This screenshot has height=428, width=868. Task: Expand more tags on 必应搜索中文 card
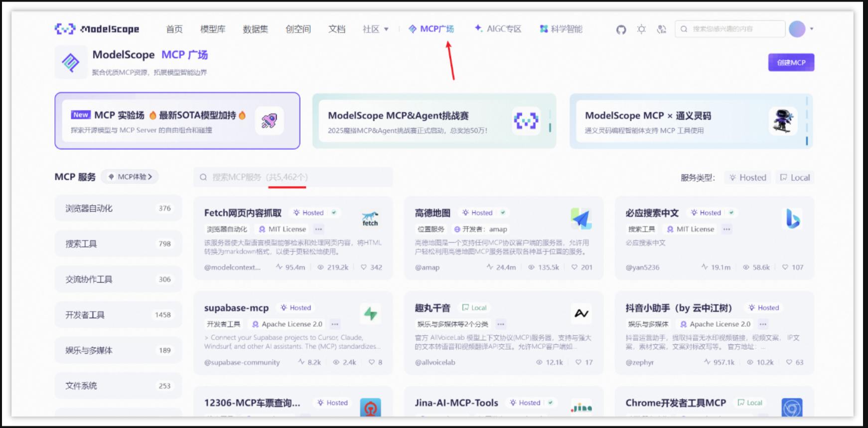pyautogui.click(x=727, y=229)
